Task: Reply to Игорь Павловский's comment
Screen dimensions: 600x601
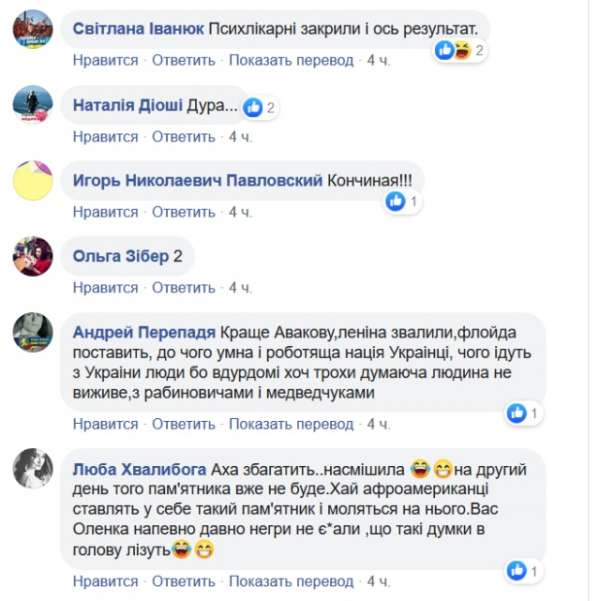Action: click(x=184, y=211)
